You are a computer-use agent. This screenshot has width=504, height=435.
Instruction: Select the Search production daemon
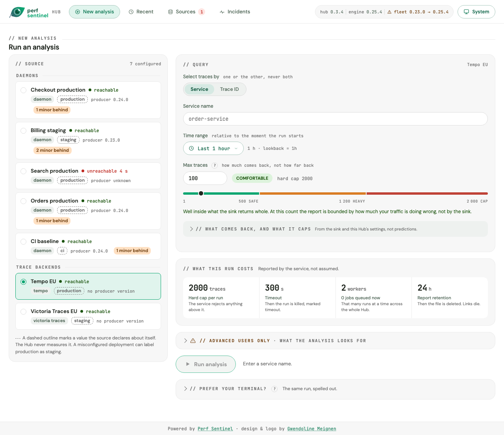88,176
